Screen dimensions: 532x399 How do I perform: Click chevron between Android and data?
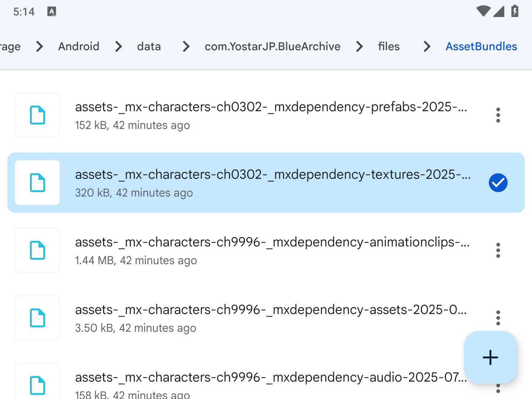coord(118,47)
